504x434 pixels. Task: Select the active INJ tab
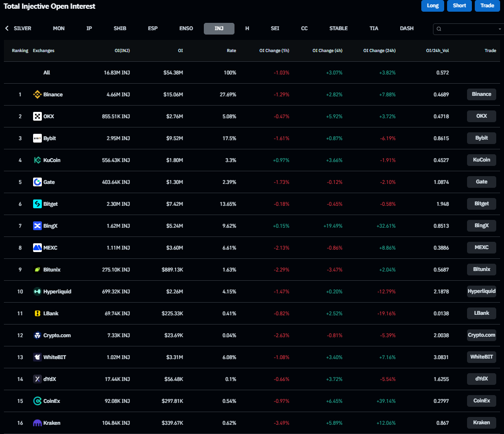[219, 28]
